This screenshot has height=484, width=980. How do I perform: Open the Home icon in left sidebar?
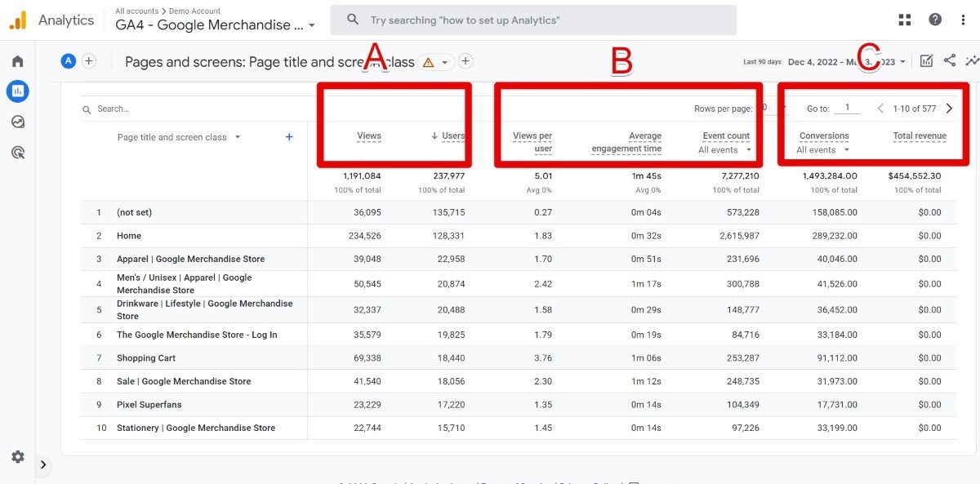[x=17, y=61]
